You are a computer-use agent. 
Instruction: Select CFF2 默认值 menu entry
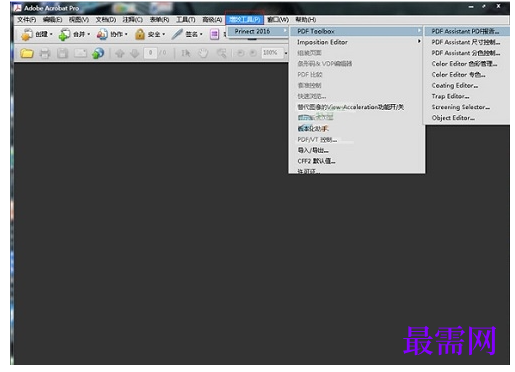pos(356,161)
